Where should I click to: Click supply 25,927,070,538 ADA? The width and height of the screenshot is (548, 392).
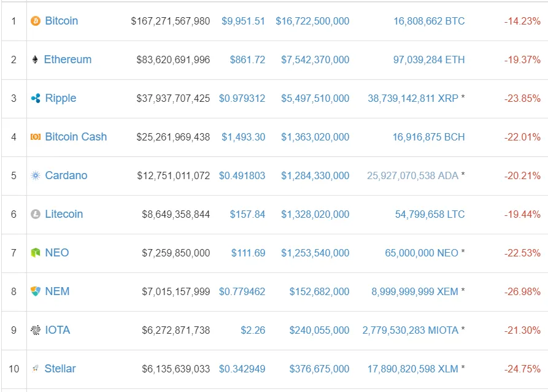[413, 175]
